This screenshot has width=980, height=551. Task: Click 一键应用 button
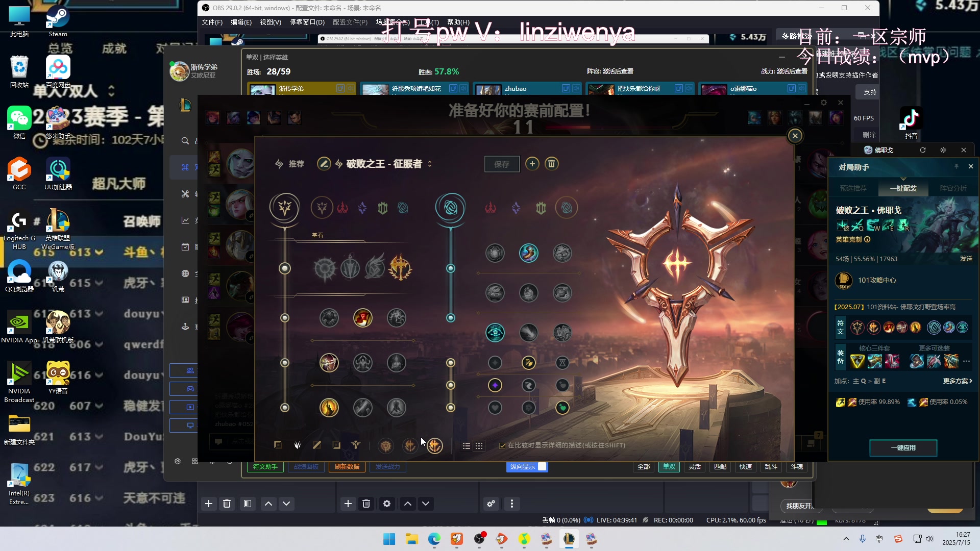pos(903,448)
